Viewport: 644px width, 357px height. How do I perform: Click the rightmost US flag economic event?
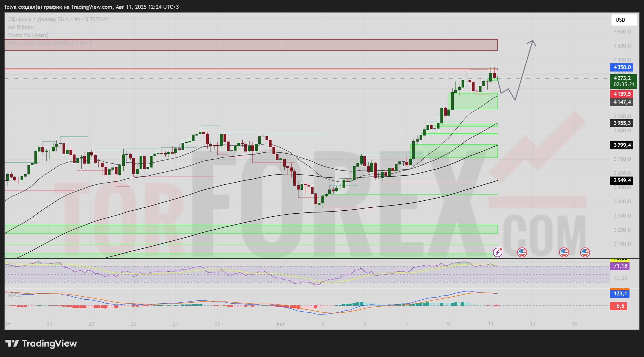(x=585, y=252)
